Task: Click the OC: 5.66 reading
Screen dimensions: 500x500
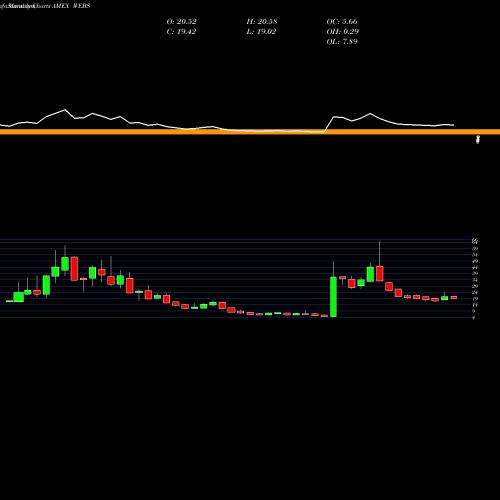Action: click(342, 22)
